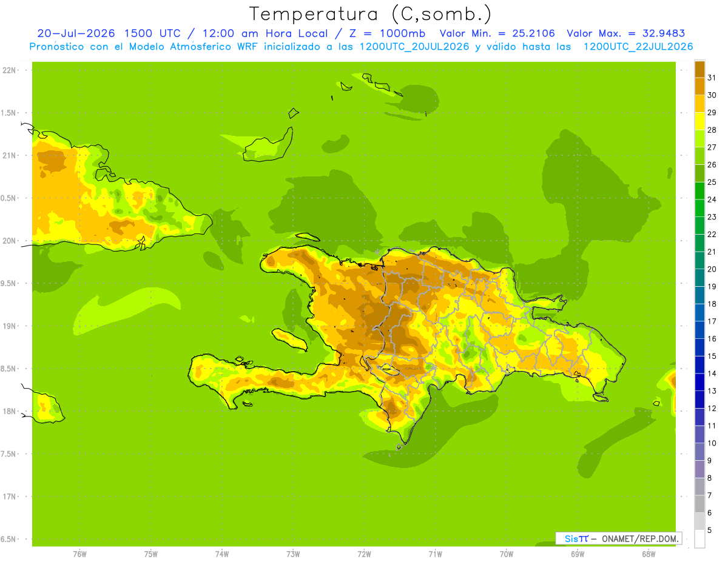728x562 pixels.
Task: Click the '73W' longitude axis label
Action: [293, 554]
